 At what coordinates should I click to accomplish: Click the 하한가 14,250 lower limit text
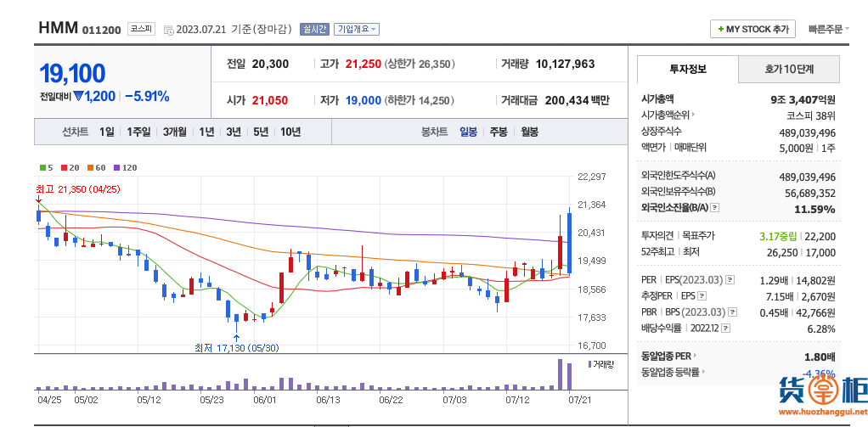420,101
